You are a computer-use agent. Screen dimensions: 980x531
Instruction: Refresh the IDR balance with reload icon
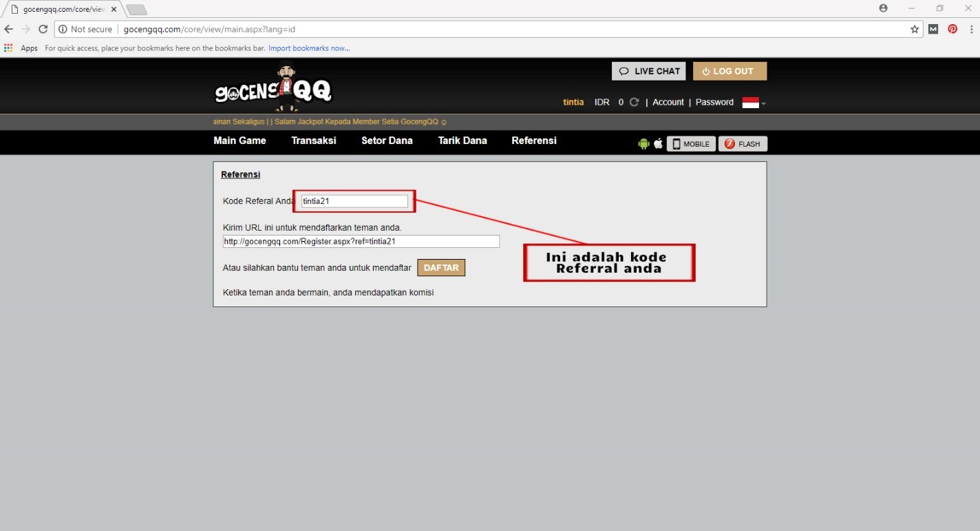(635, 102)
